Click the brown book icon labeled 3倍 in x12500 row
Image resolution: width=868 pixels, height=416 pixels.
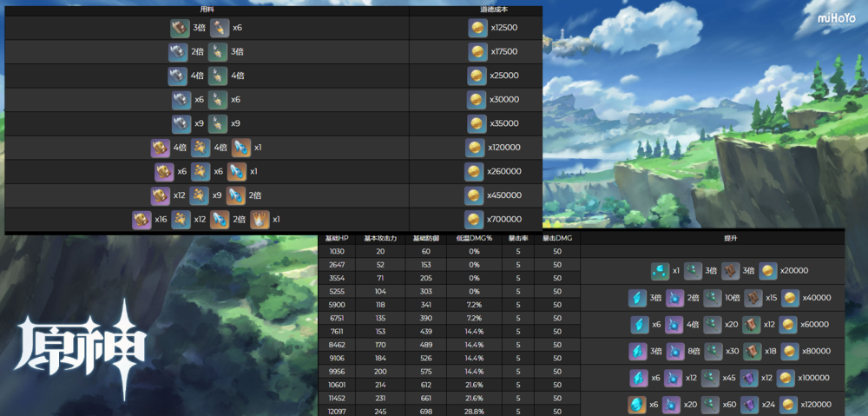coord(180,28)
